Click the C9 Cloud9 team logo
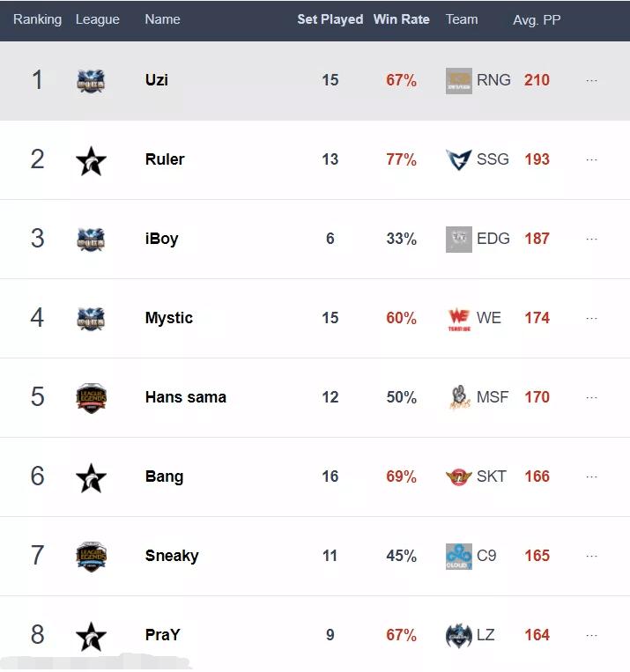The image size is (630, 672). 459,556
